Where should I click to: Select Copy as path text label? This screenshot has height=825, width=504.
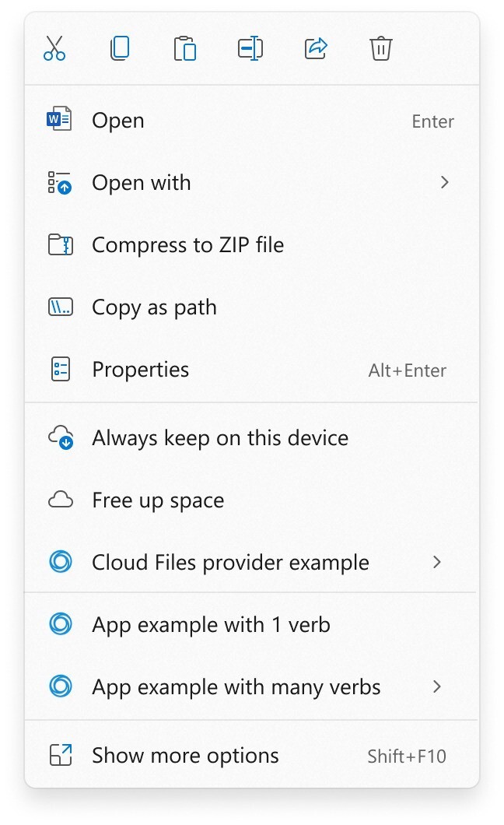pyautogui.click(x=154, y=307)
